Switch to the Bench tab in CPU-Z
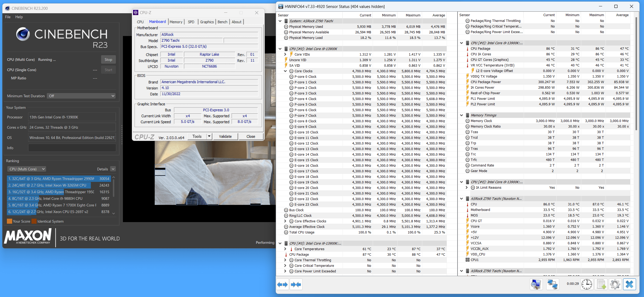This screenshot has width=644, height=297. [x=223, y=22]
